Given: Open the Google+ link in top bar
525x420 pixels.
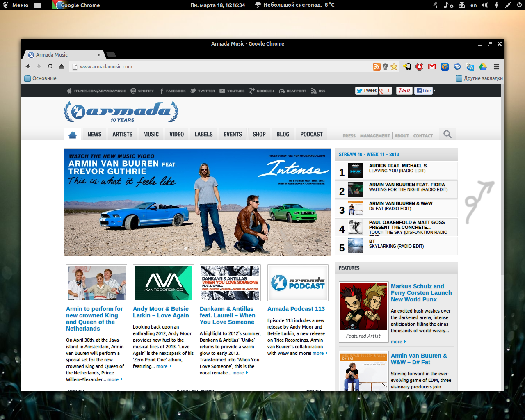Looking at the screenshot, I should pos(261,91).
